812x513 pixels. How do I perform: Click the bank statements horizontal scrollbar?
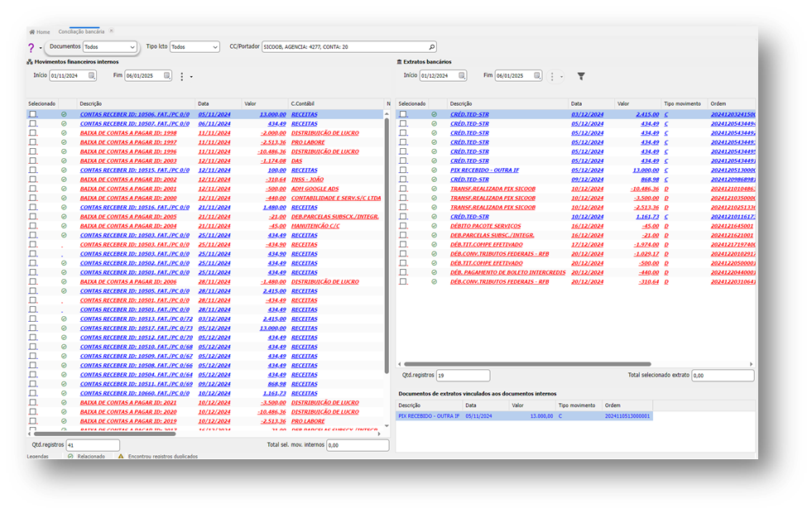click(527, 364)
